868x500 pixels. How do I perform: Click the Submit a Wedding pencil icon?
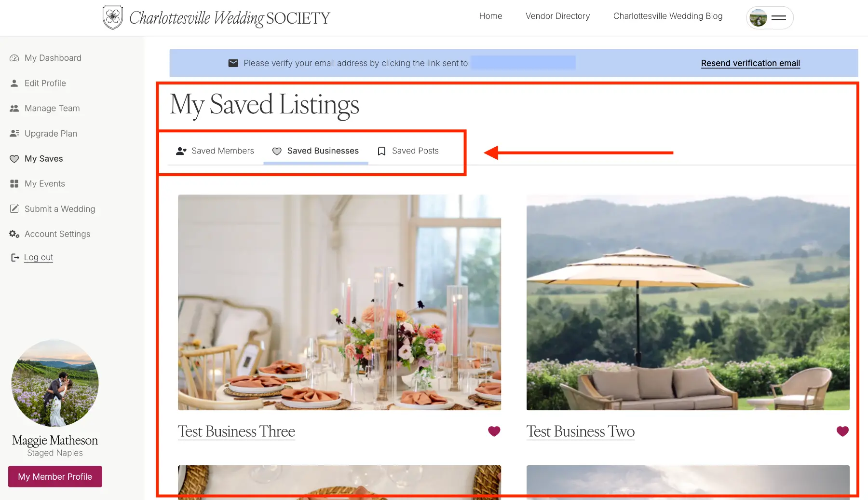14,208
